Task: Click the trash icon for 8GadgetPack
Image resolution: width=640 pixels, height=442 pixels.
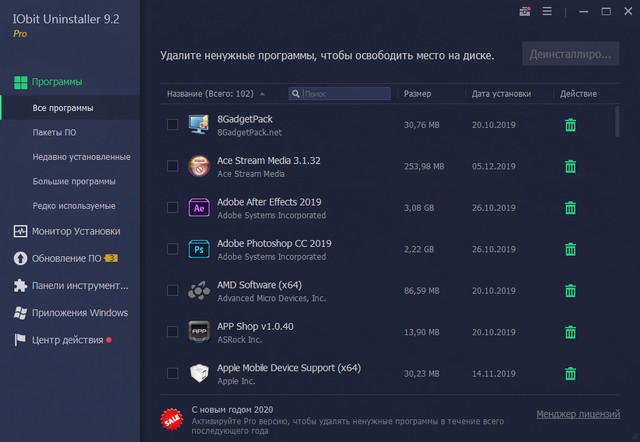Action: tap(570, 125)
